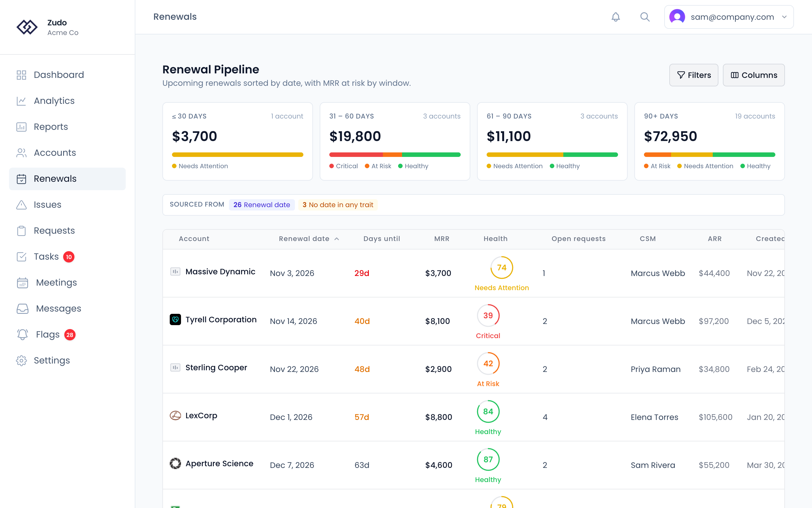The height and width of the screenshot is (508, 812).
Task: Open Meetings in sidebar
Action: [67, 283]
